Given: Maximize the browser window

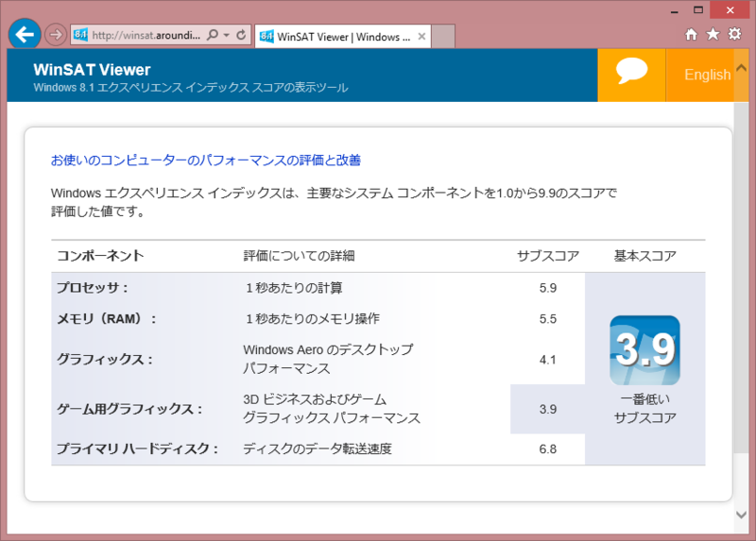Looking at the screenshot, I should 698,10.
